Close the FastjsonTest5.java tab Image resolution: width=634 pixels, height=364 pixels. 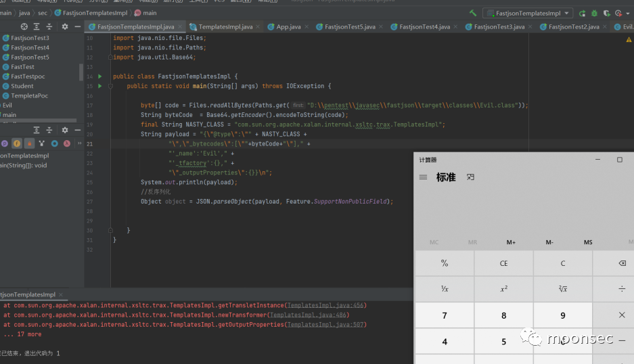click(x=381, y=26)
